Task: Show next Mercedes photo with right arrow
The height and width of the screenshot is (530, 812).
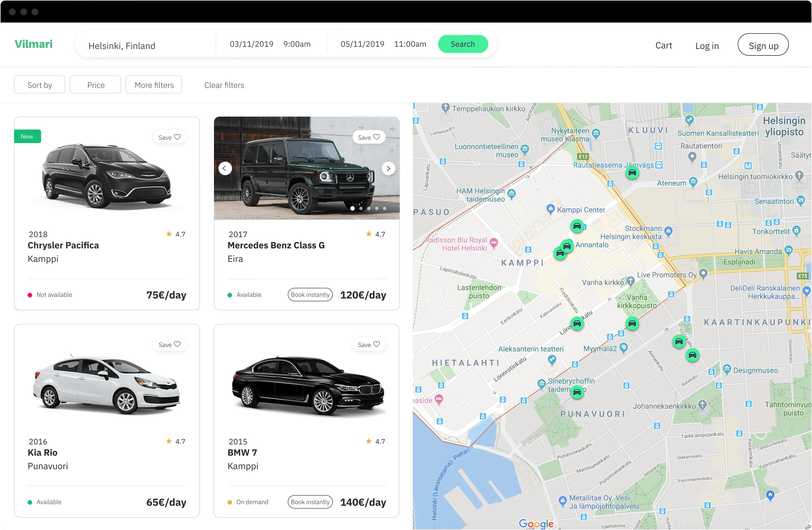Action: point(388,168)
